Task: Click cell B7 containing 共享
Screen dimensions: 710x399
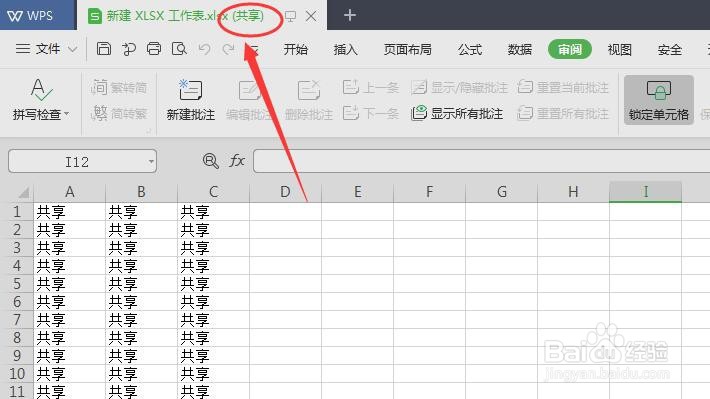Action: [x=141, y=320]
